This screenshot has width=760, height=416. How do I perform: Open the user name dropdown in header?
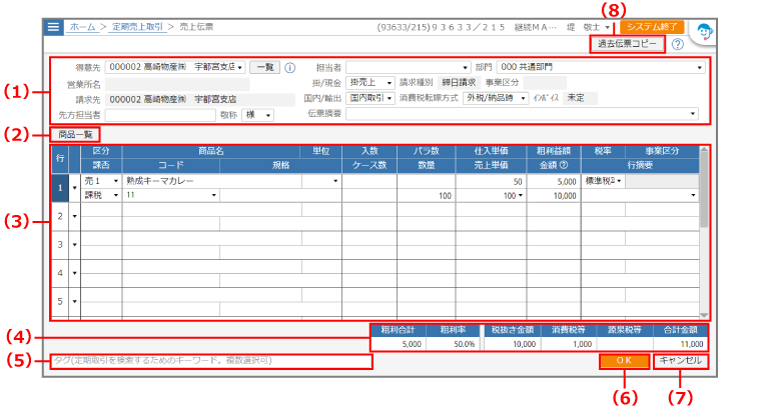(x=607, y=28)
